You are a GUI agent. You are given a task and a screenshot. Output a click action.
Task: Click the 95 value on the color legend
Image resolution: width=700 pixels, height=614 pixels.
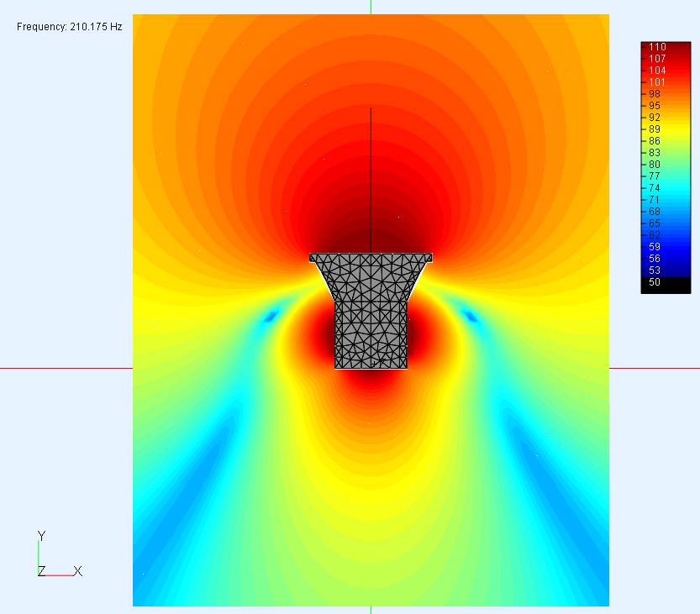[x=655, y=106]
